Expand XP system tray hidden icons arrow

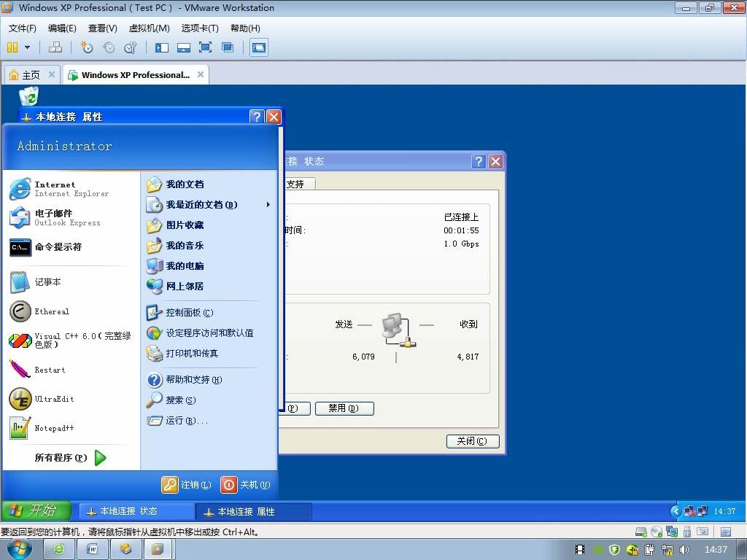pyautogui.click(x=676, y=511)
